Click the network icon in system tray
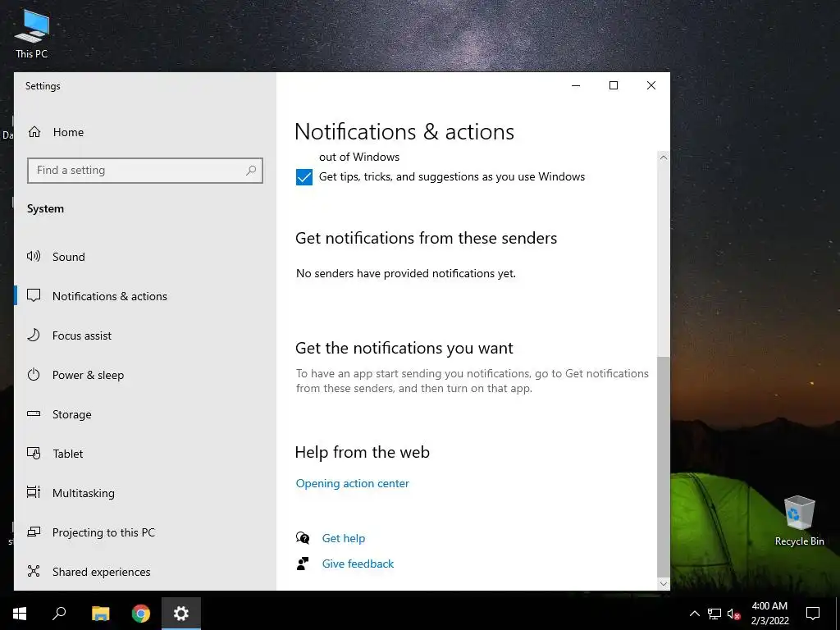The width and height of the screenshot is (840, 630). pos(714,614)
